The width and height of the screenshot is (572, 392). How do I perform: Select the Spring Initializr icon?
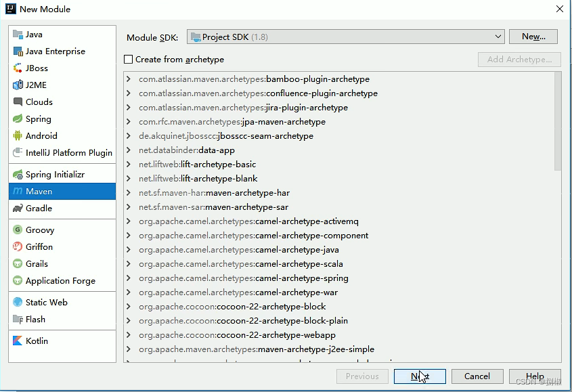pyautogui.click(x=18, y=175)
